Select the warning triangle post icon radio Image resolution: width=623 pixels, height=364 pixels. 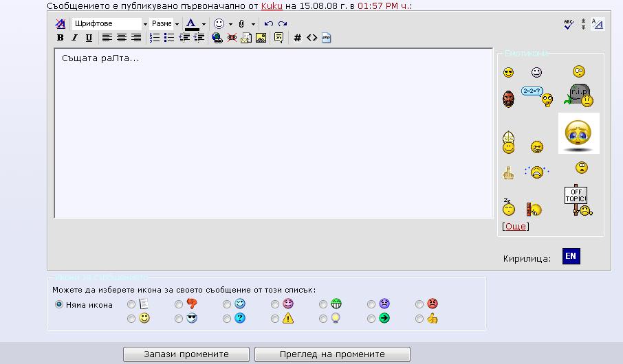(275, 319)
